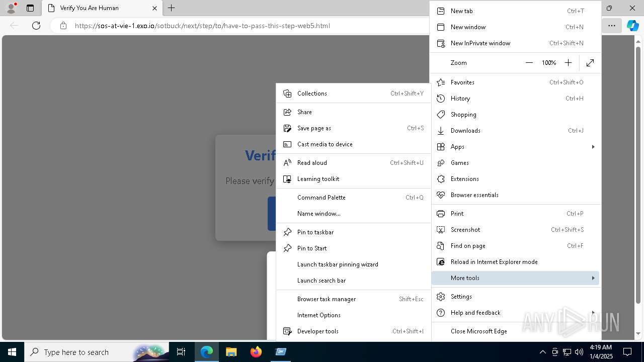Select the Verify You Are Human tab
The width and height of the screenshot is (644, 362).
[x=102, y=8]
